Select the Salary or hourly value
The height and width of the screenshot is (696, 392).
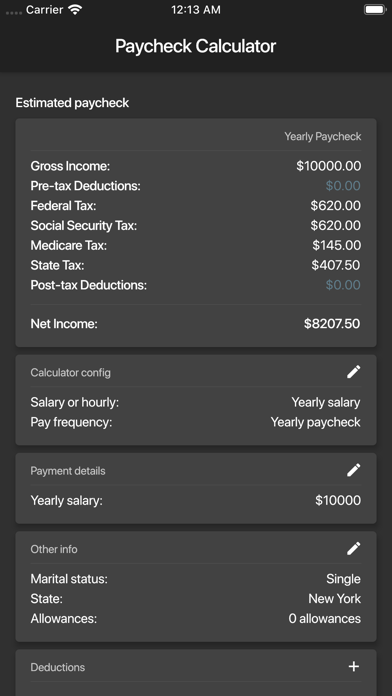coord(326,403)
